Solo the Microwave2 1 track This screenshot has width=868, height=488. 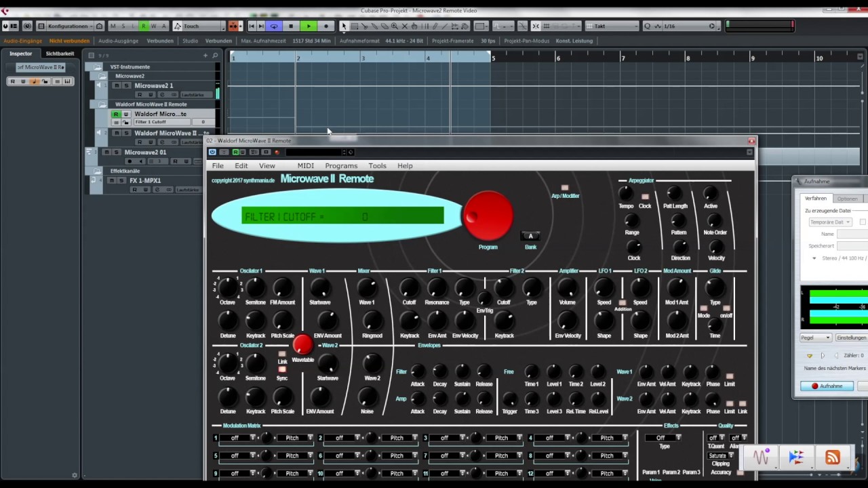pos(126,86)
